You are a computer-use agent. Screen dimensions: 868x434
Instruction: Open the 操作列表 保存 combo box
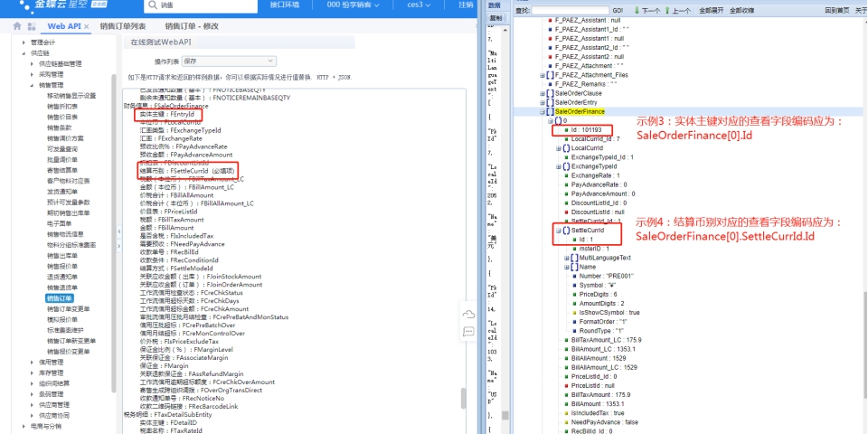coord(228,61)
